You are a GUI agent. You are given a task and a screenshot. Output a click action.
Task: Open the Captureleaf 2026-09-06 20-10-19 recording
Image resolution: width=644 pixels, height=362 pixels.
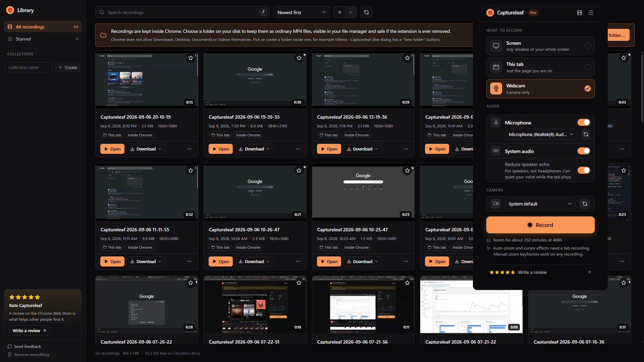click(x=112, y=149)
